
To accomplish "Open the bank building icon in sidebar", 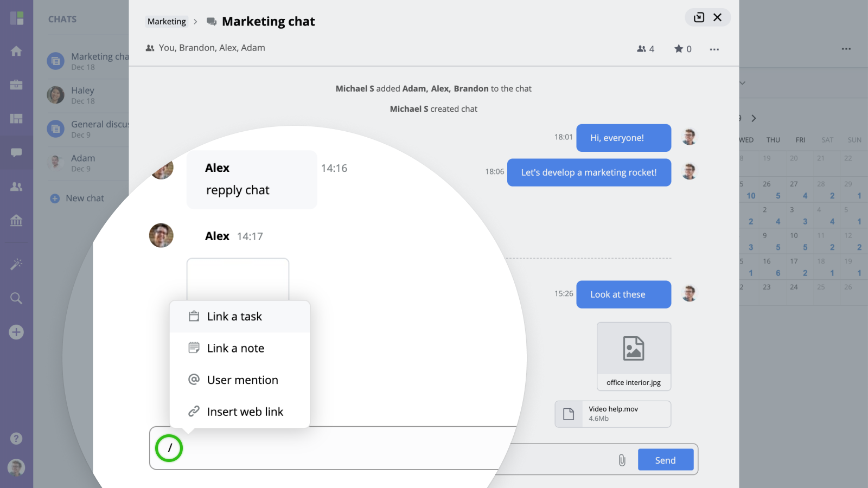I will [x=16, y=221].
